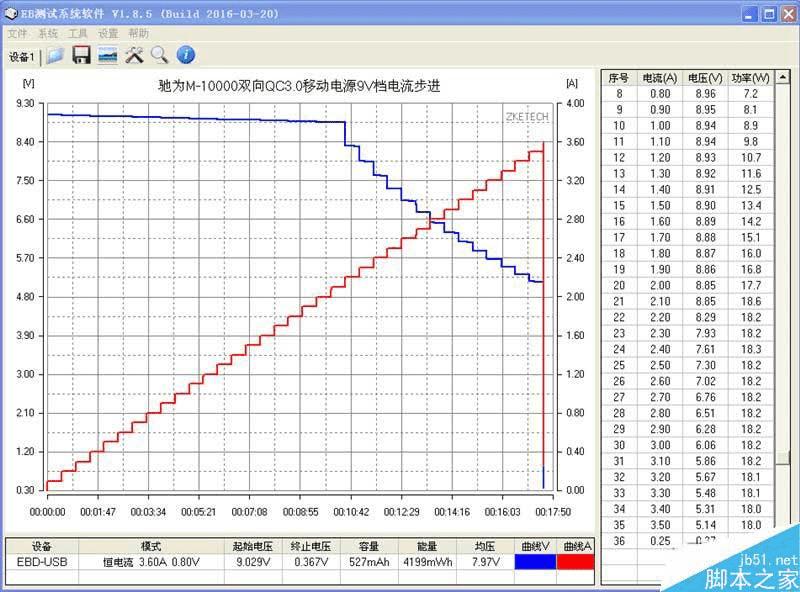Screen dimensions: 800x592
Task: Click the 4.00 current axis label
Action: pyautogui.click(x=575, y=104)
